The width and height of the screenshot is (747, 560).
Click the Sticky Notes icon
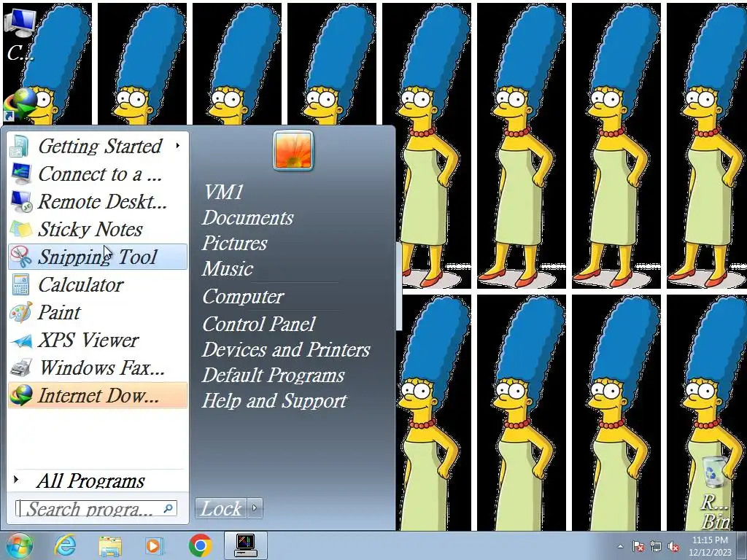click(20, 229)
